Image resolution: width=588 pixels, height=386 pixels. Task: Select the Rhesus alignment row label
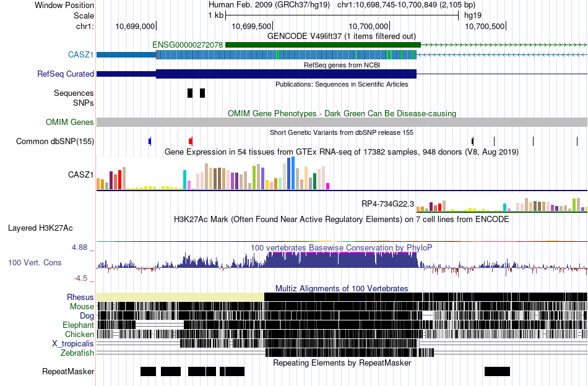pyautogui.click(x=80, y=297)
